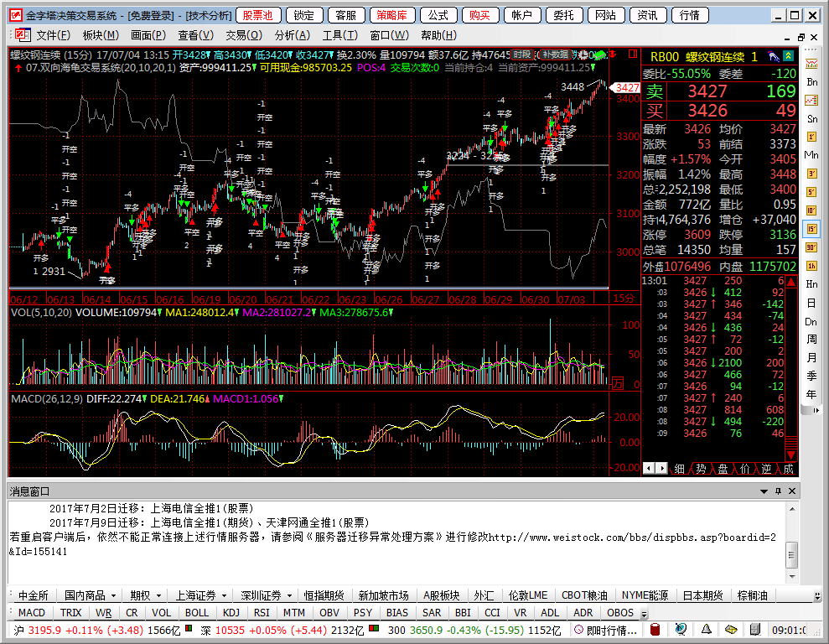829x644 pixels.
Task: Click the tick chart icon below Bn
Action: pos(811,100)
